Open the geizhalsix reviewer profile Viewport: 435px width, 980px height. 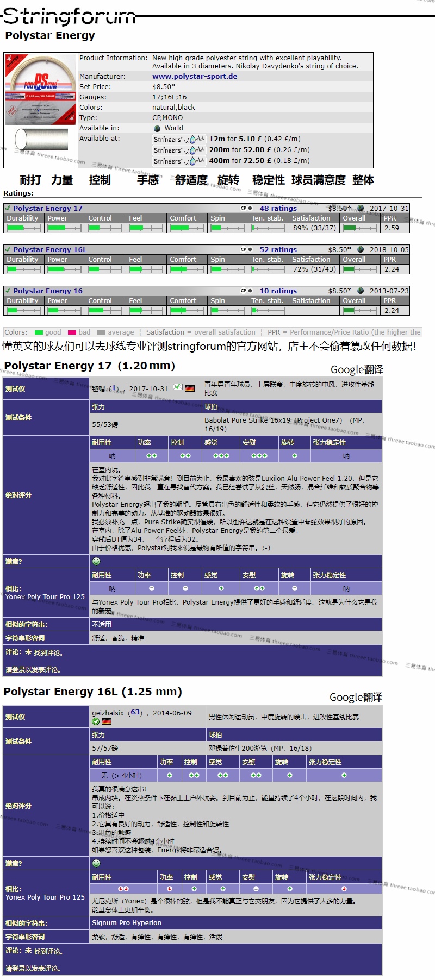click(108, 713)
